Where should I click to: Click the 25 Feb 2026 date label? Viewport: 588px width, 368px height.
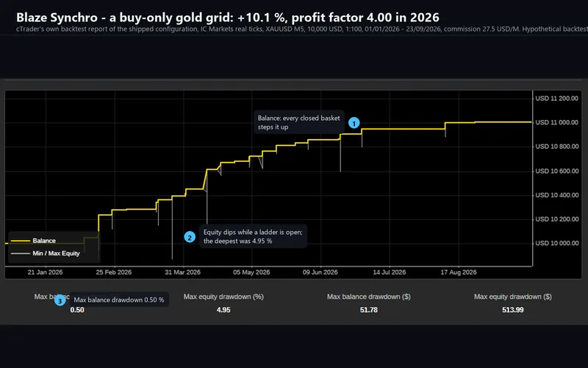114,272
